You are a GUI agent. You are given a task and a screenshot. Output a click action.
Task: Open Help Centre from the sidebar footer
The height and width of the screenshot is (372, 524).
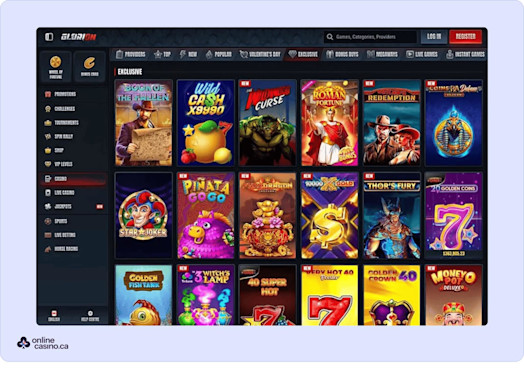[90, 316]
